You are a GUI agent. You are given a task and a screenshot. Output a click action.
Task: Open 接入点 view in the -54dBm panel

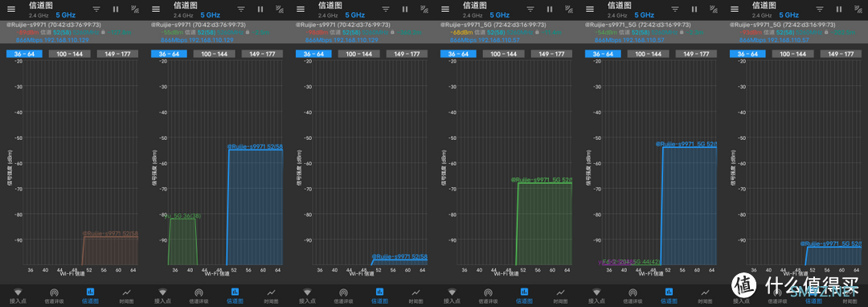click(x=596, y=296)
